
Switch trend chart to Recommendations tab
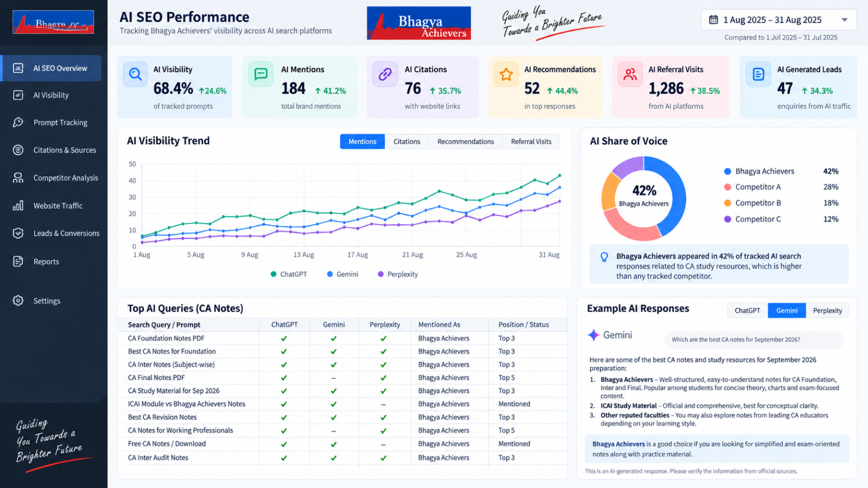coord(465,142)
